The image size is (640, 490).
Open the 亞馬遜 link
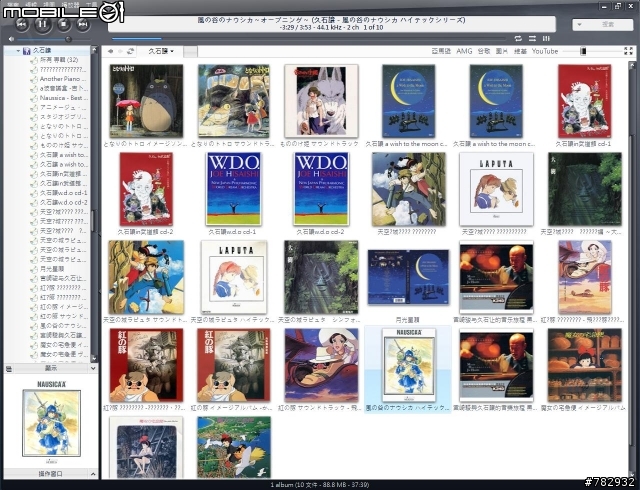(x=441, y=51)
